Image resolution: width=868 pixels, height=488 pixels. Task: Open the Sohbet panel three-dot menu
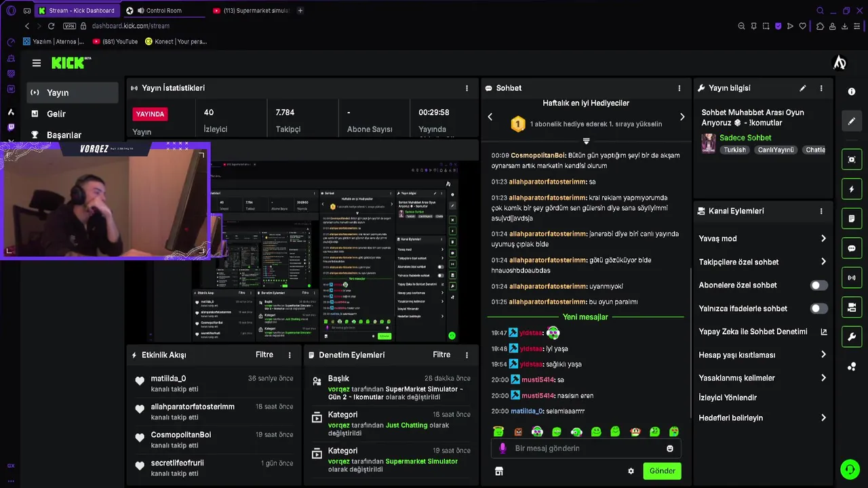(x=679, y=88)
